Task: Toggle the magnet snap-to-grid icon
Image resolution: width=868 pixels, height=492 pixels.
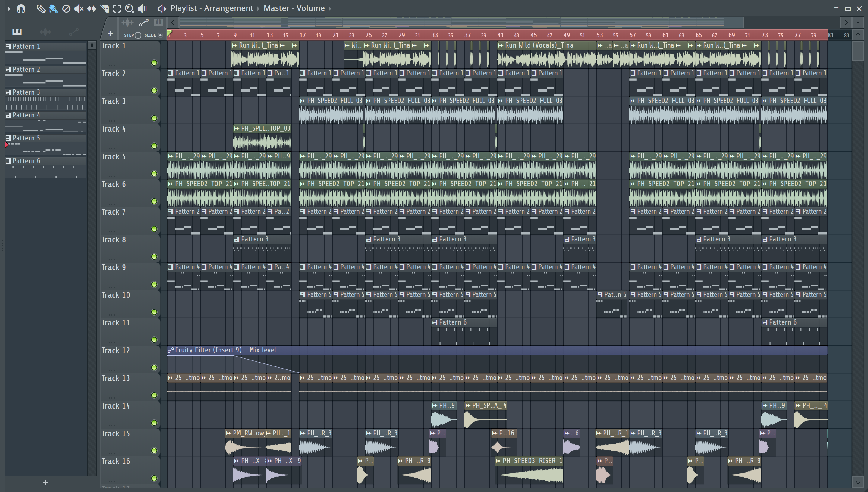Action: (21, 8)
